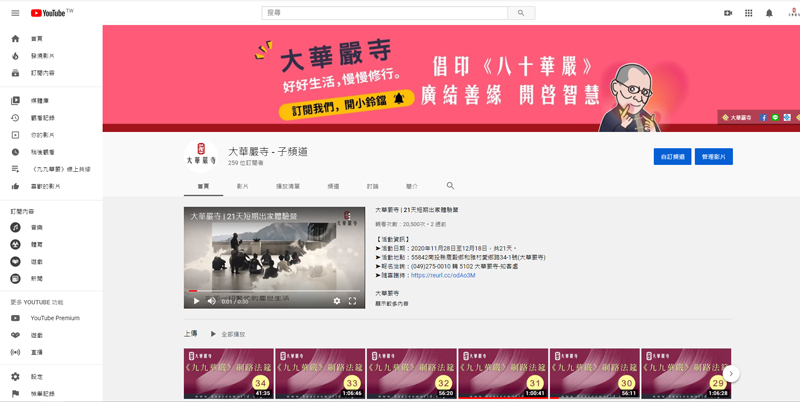Open video thumbnail numbered 29
Image resolution: width=800 pixels, height=402 pixels.
(x=686, y=373)
